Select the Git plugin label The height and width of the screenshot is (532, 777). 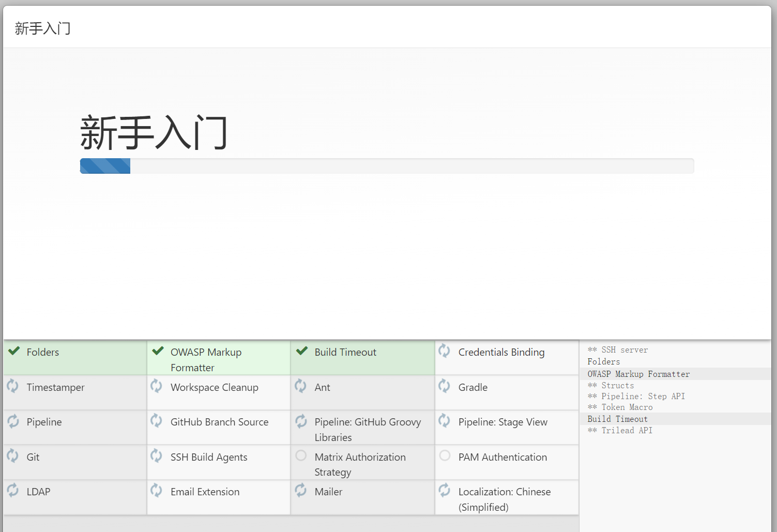click(33, 457)
